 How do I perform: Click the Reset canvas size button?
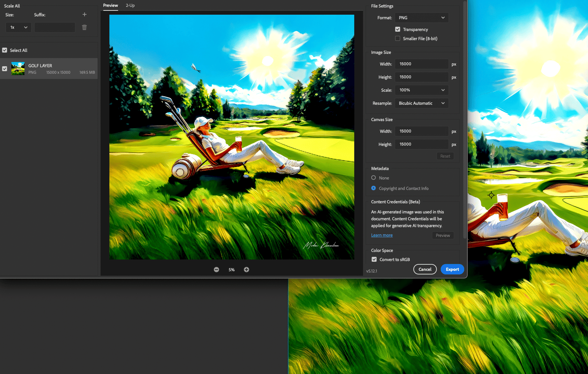point(445,156)
